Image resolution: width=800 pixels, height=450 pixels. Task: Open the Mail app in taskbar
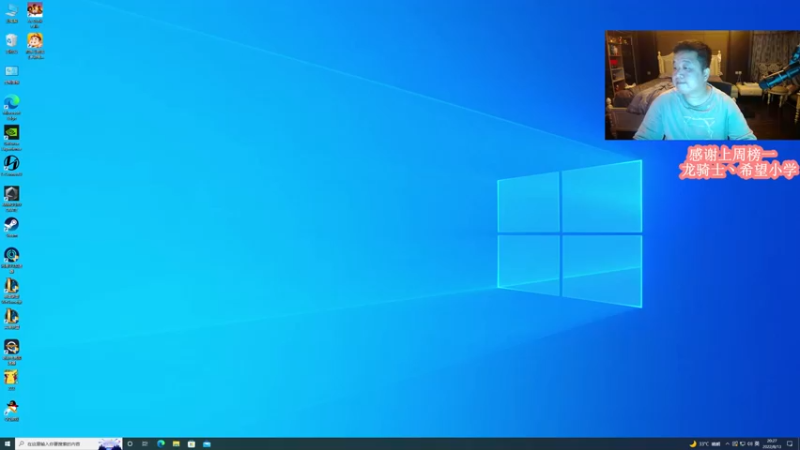207,444
